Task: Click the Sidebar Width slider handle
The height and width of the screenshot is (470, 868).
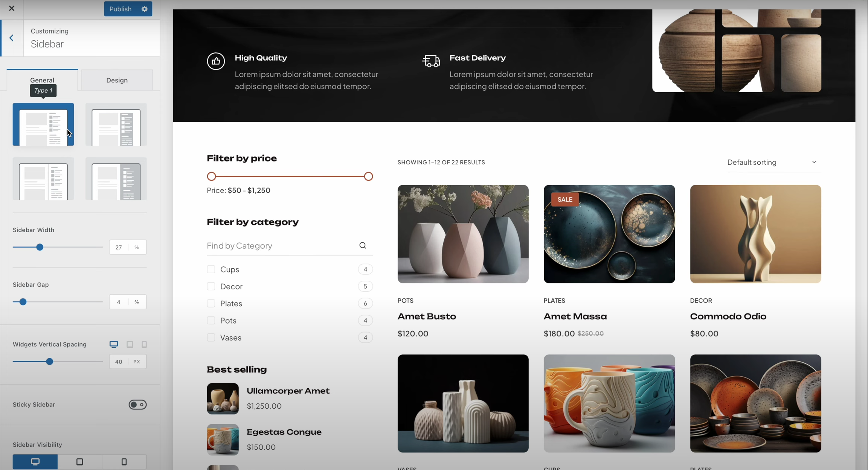Action: click(40, 247)
